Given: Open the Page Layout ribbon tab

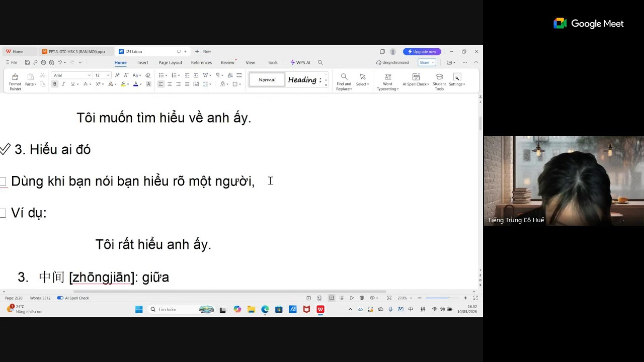Looking at the screenshot, I should tap(171, 62).
